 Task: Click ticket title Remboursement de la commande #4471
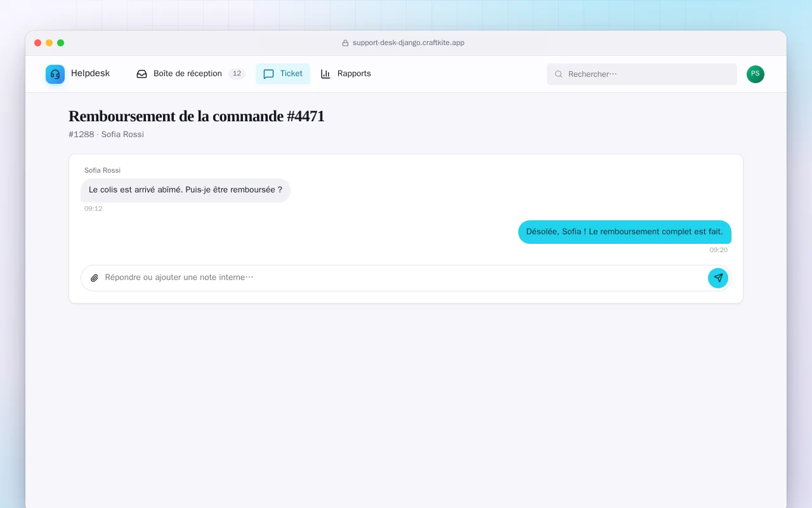[196, 116]
